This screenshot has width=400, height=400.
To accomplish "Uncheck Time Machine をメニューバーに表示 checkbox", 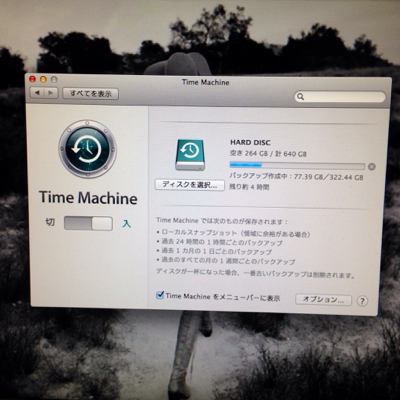I will 160,295.
